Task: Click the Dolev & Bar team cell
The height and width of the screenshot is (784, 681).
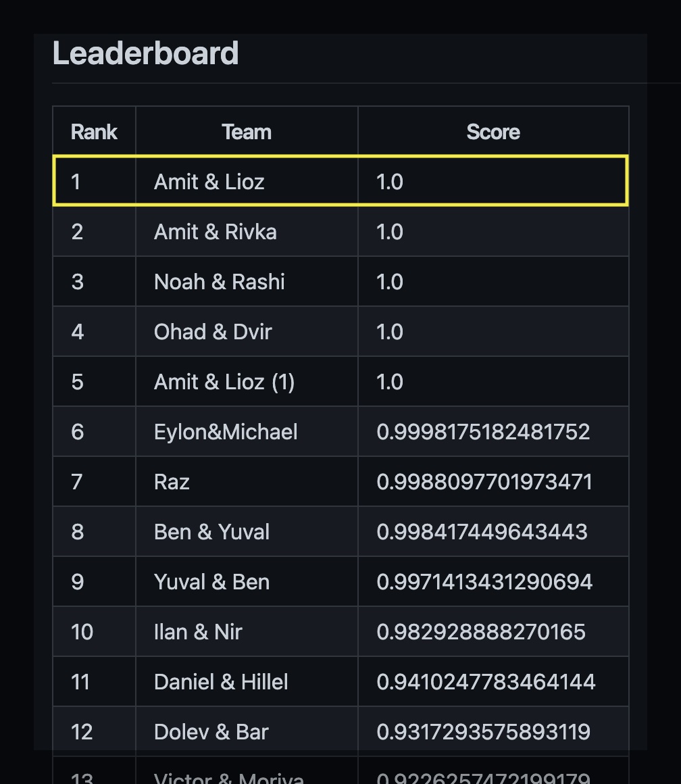Action: click(211, 732)
